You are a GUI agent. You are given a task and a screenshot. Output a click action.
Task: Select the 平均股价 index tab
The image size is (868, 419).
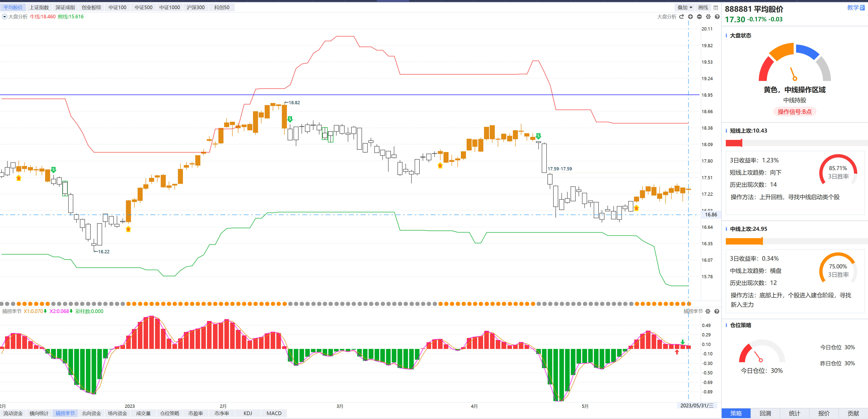click(x=13, y=7)
